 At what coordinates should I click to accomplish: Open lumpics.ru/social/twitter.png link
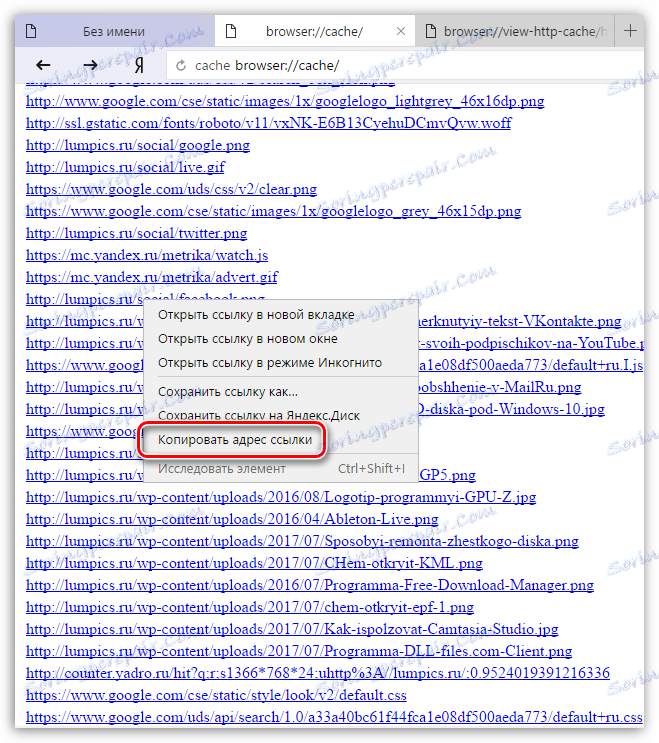click(x=136, y=234)
